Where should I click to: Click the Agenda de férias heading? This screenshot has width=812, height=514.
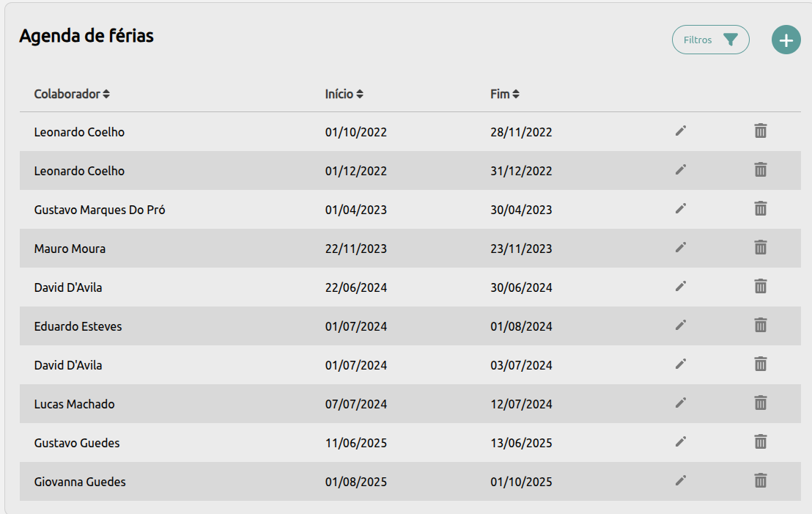tap(86, 36)
